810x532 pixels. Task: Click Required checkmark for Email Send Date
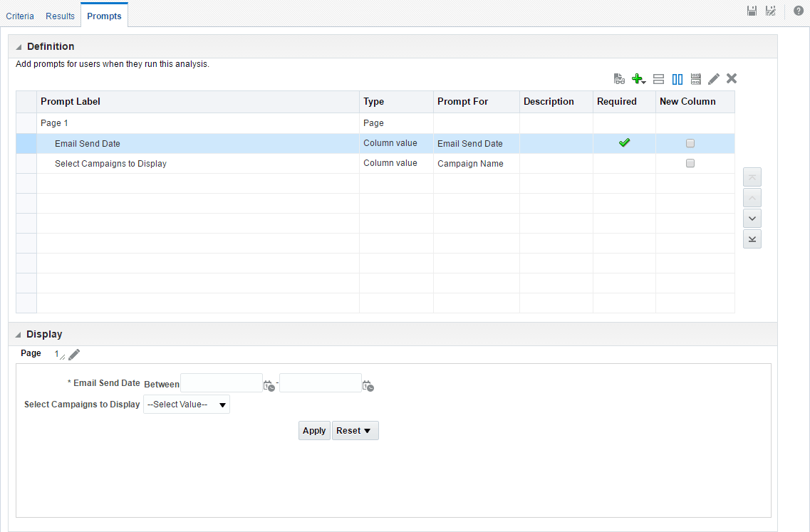[624, 142]
